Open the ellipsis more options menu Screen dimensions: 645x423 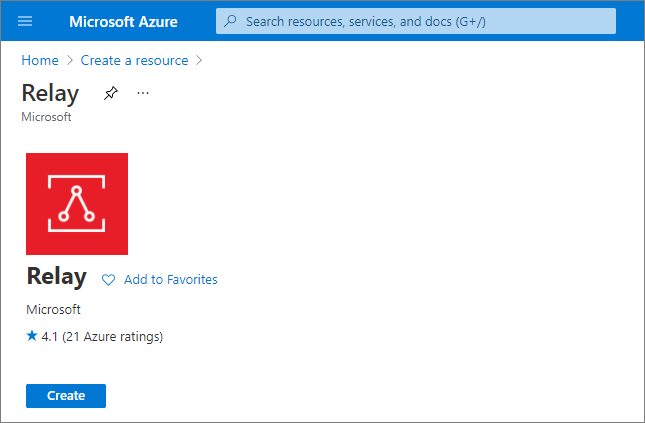(x=143, y=93)
